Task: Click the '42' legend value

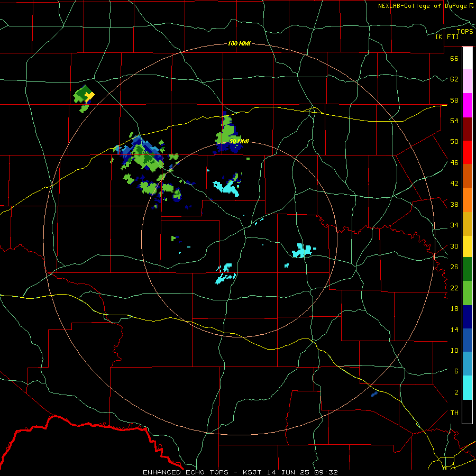Action: pos(454,184)
